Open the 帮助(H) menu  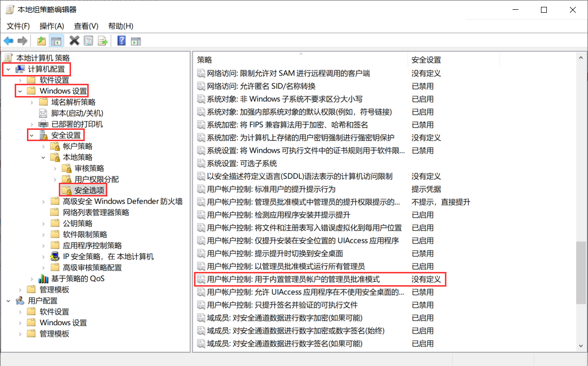(x=121, y=26)
